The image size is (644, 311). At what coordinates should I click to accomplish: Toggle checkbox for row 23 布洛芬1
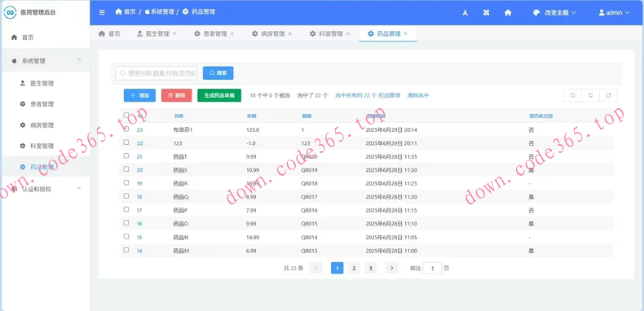pos(126,129)
